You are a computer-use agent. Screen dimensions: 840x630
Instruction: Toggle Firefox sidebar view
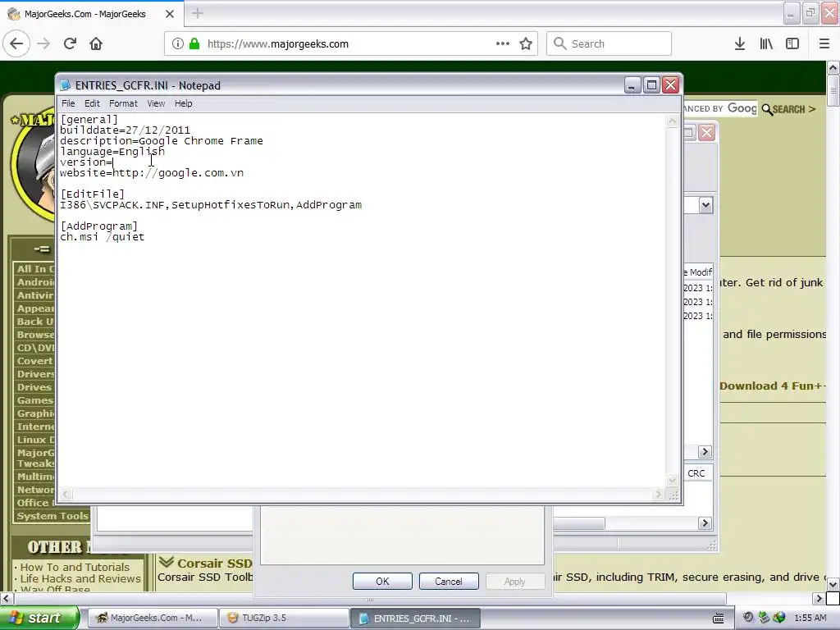point(792,44)
